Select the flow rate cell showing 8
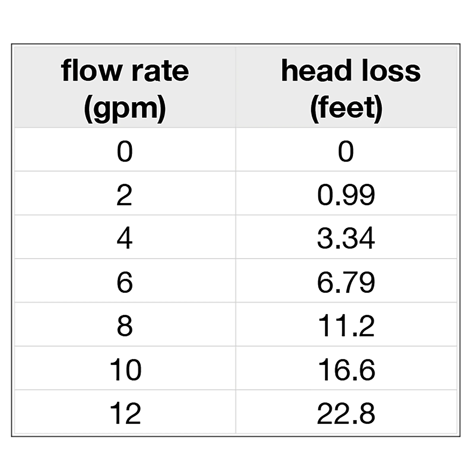This screenshot has width=476, height=476. point(125,324)
